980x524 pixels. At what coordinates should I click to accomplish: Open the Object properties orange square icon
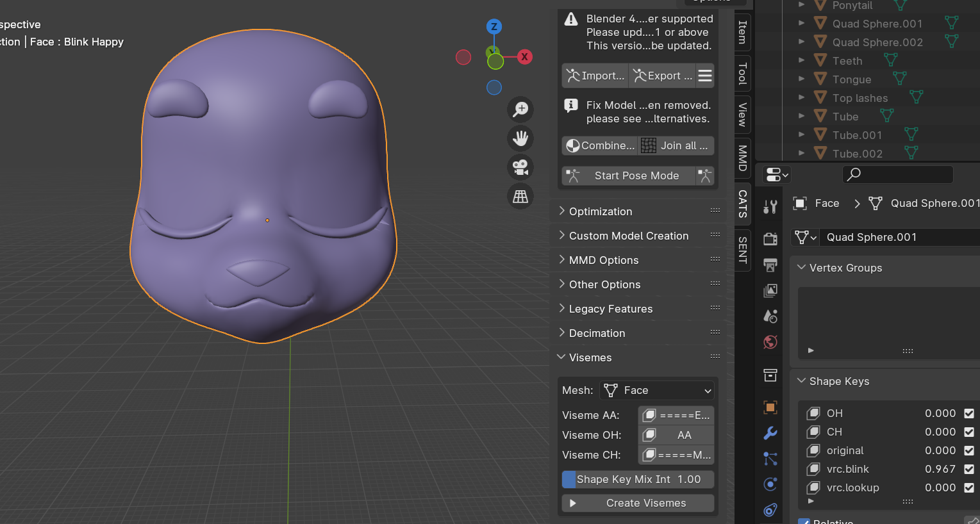[770, 407]
